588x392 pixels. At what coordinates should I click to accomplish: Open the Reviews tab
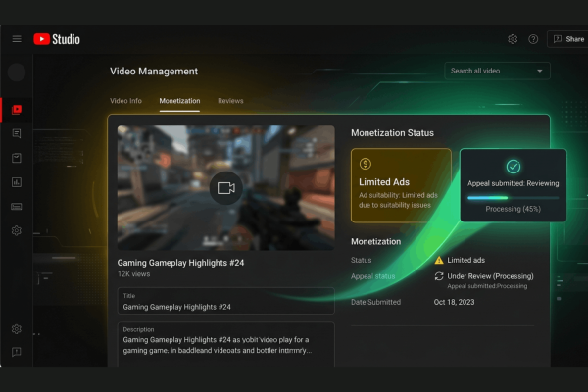(x=230, y=101)
